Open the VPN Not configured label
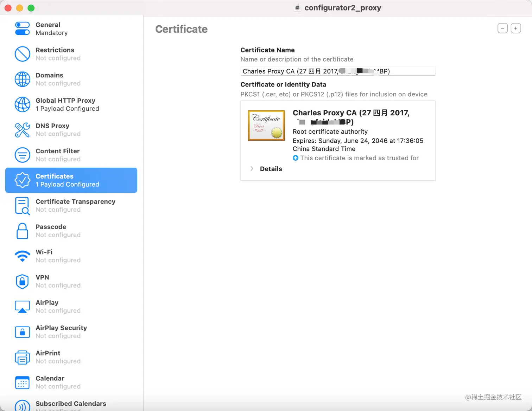 click(58, 282)
